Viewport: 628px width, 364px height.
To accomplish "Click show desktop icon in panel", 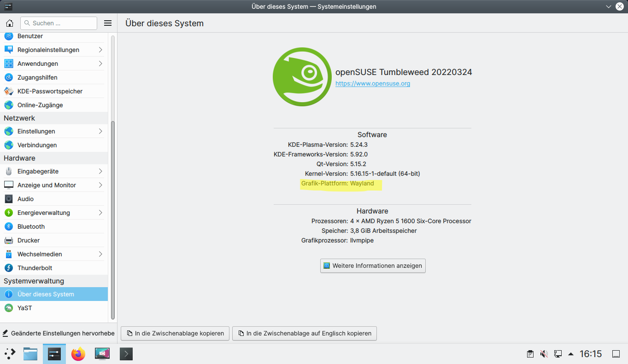I will 616,354.
